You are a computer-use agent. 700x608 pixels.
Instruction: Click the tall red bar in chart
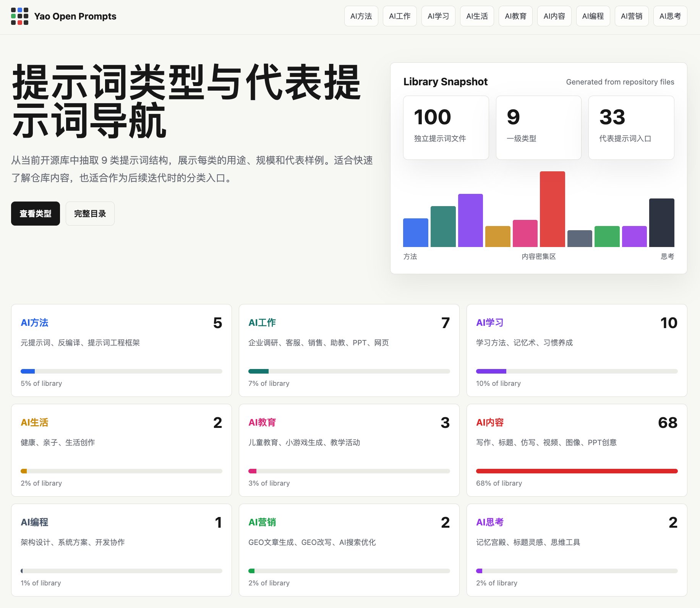[552, 209]
